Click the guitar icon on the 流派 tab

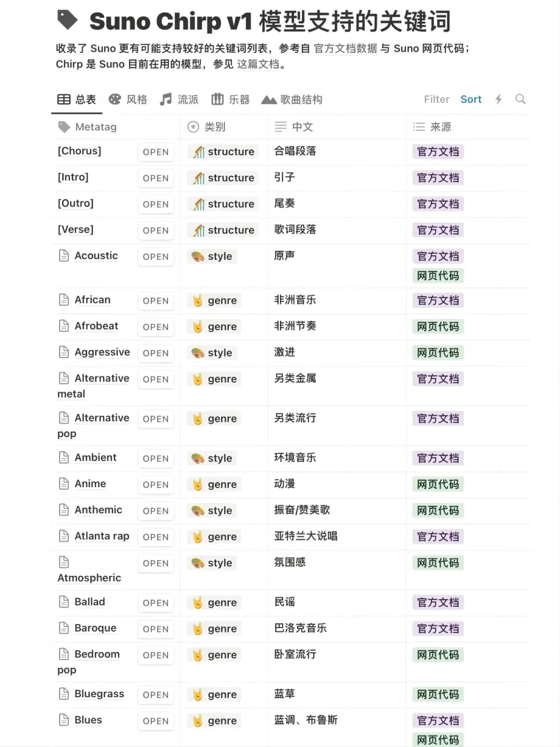(166, 99)
